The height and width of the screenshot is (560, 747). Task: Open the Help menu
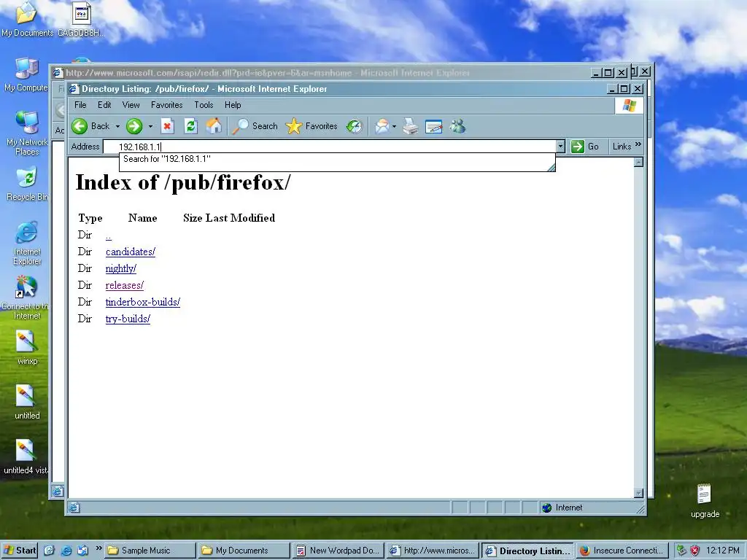(x=233, y=105)
